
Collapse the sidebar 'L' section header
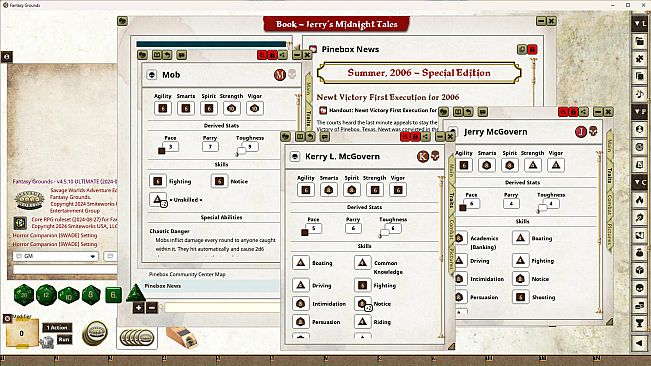coord(639,23)
